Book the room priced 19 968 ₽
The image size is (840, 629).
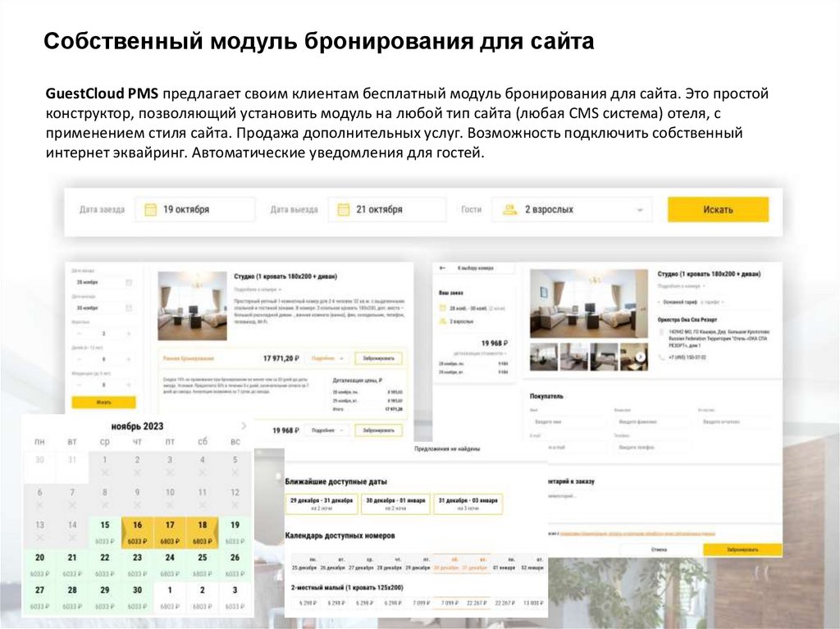[x=378, y=431]
